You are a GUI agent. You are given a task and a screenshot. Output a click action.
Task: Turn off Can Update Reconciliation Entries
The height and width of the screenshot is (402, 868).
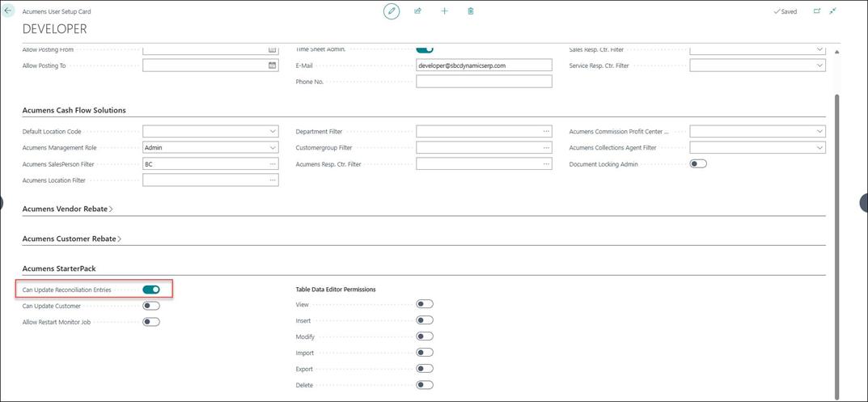[x=151, y=290]
